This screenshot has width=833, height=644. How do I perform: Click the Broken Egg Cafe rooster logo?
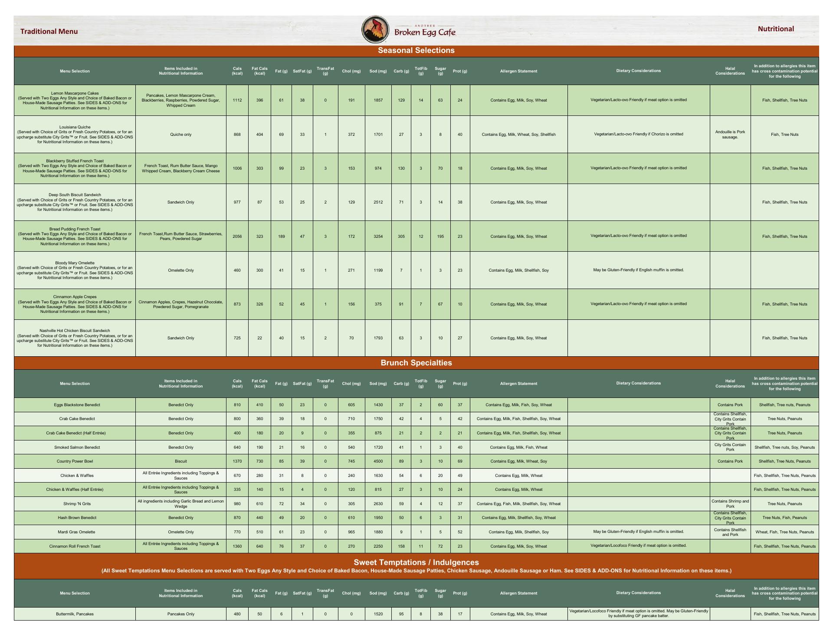click(x=376, y=30)
